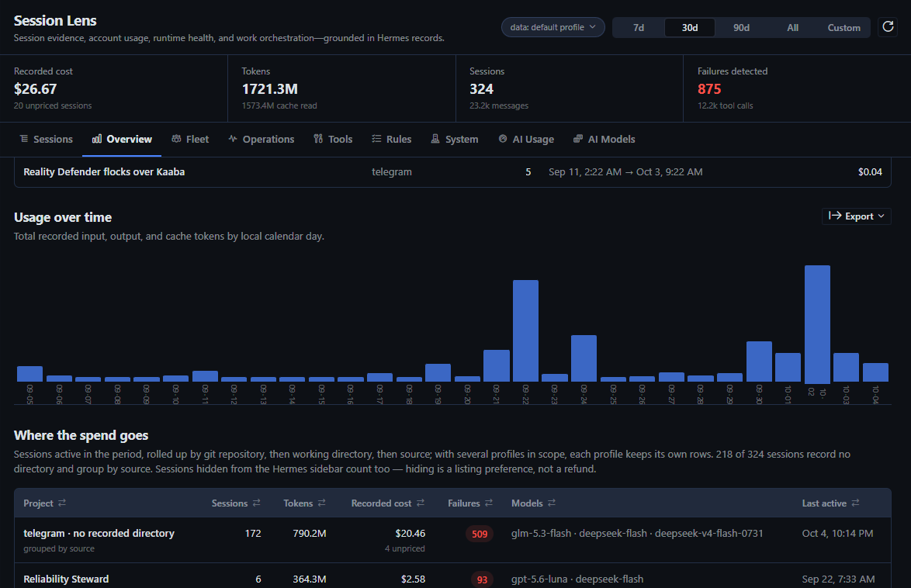Click the 875 failures detected value
The width and height of the screenshot is (911, 588).
[x=709, y=89]
